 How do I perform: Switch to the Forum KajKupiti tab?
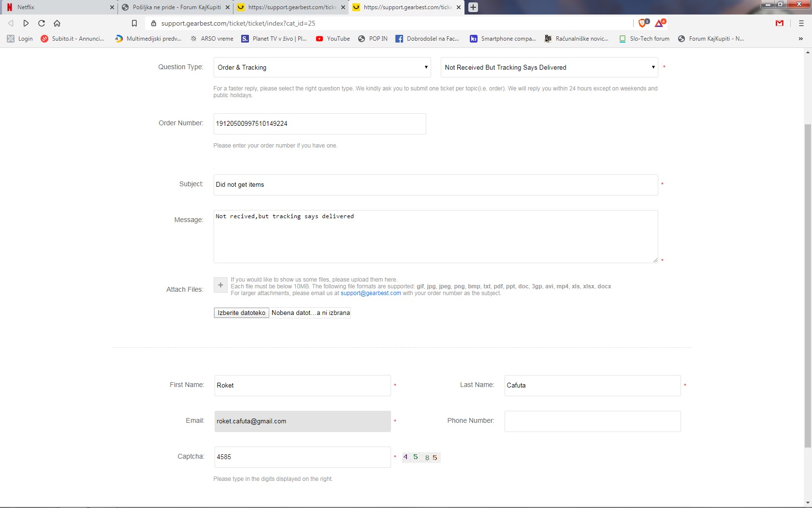[x=175, y=7]
